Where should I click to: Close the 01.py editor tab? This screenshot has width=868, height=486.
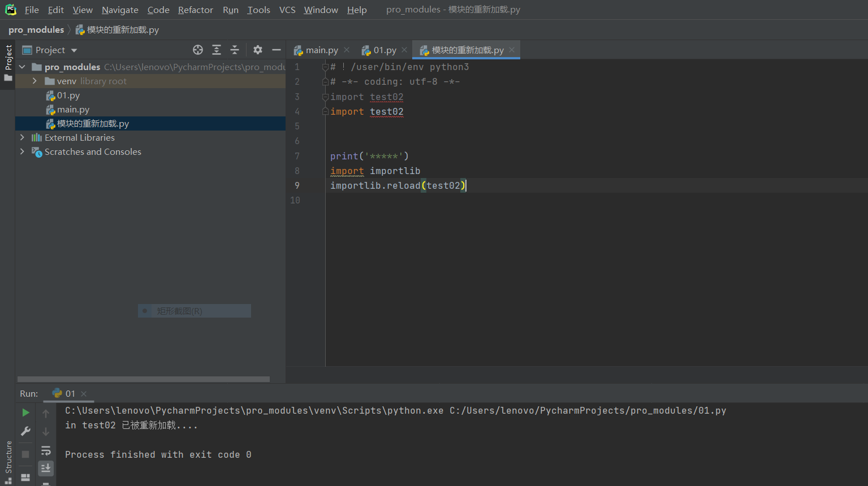point(404,50)
